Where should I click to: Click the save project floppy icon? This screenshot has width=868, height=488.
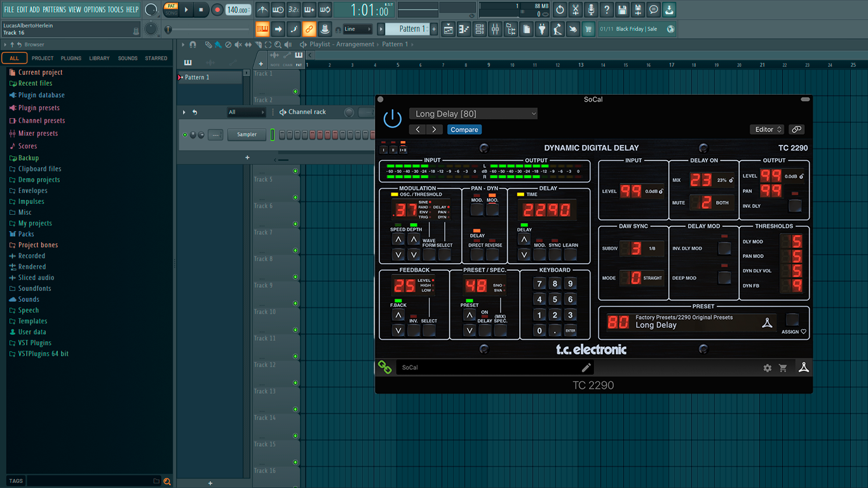622,10
